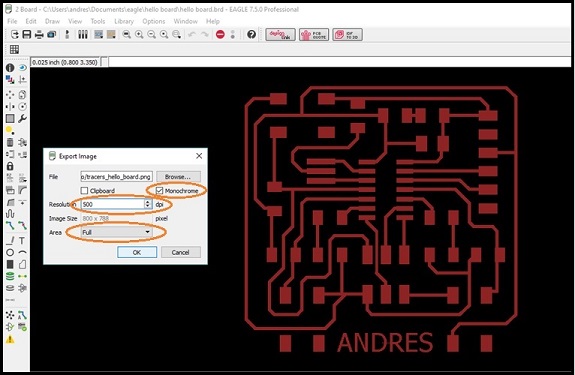Select the Rotate tool
575x375 pixels.
[22, 106]
